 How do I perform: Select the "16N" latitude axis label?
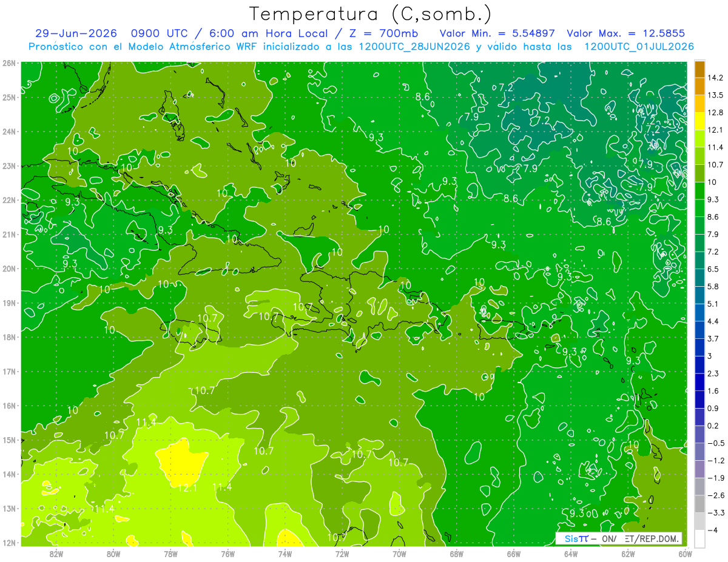pos(9,406)
